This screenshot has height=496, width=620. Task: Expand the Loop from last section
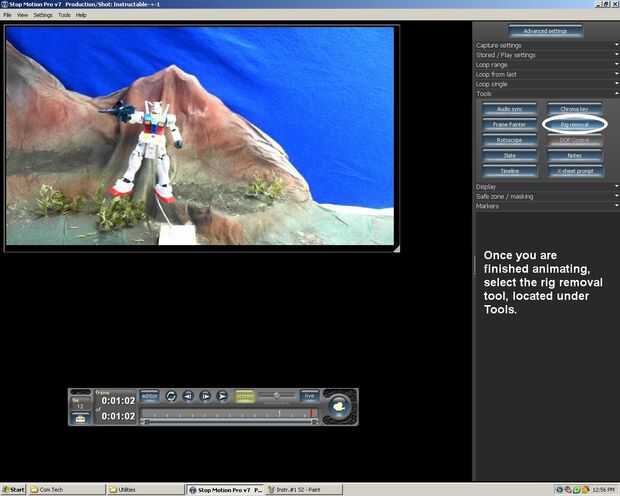(x=546, y=74)
